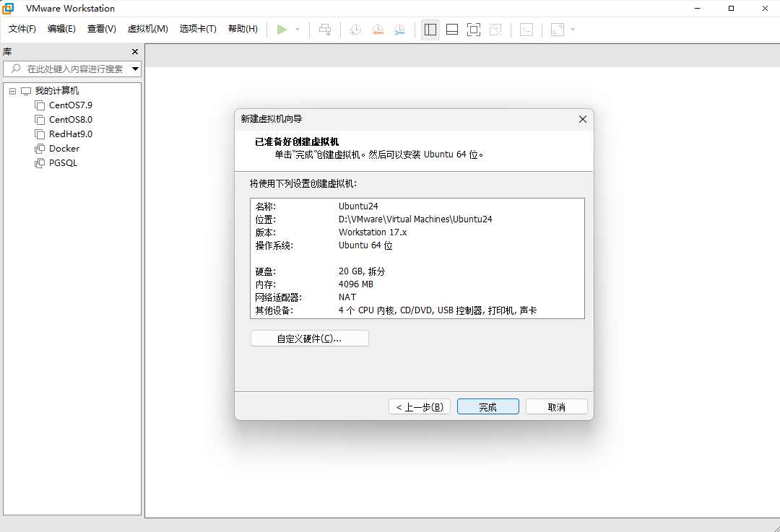780x532 pixels.
Task: Click the RedHat9.0 VM icon
Action: click(40, 134)
